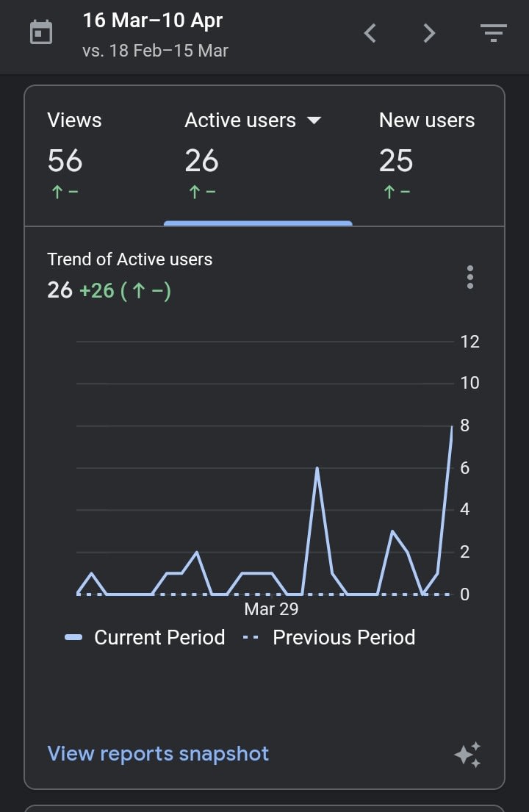Click the Previous Period dotted legend marker

coord(251,638)
